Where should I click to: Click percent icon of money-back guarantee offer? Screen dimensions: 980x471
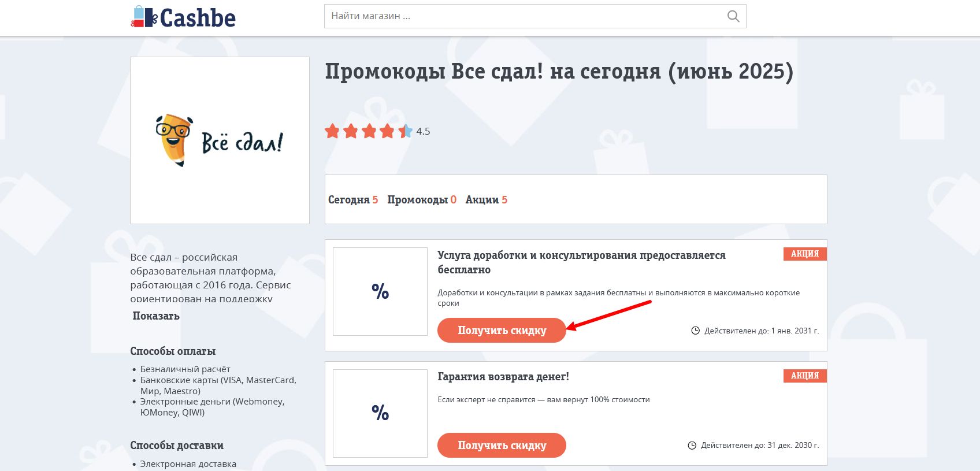pos(380,413)
